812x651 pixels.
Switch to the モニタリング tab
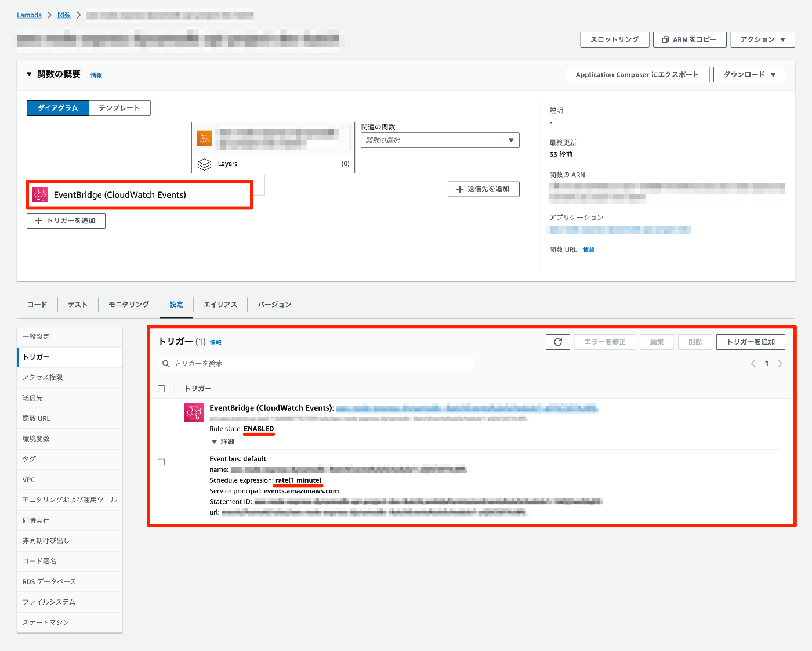point(129,304)
